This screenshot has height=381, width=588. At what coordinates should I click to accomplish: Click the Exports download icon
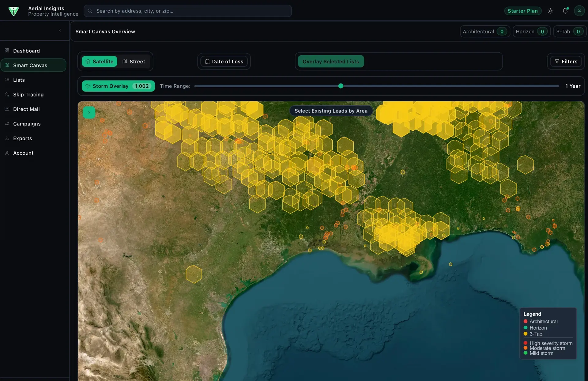(x=7, y=138)
